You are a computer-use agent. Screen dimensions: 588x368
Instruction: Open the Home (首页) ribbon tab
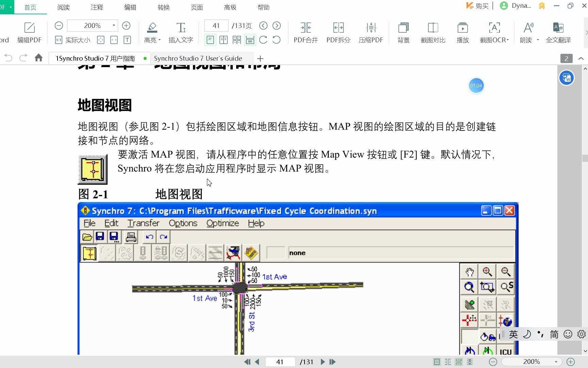[x=30, y=7]
